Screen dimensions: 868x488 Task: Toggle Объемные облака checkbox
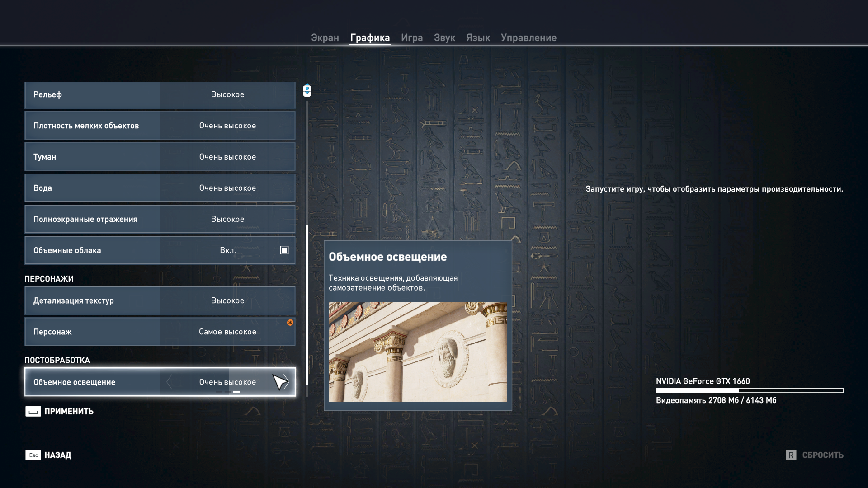[x=284, y=250]
